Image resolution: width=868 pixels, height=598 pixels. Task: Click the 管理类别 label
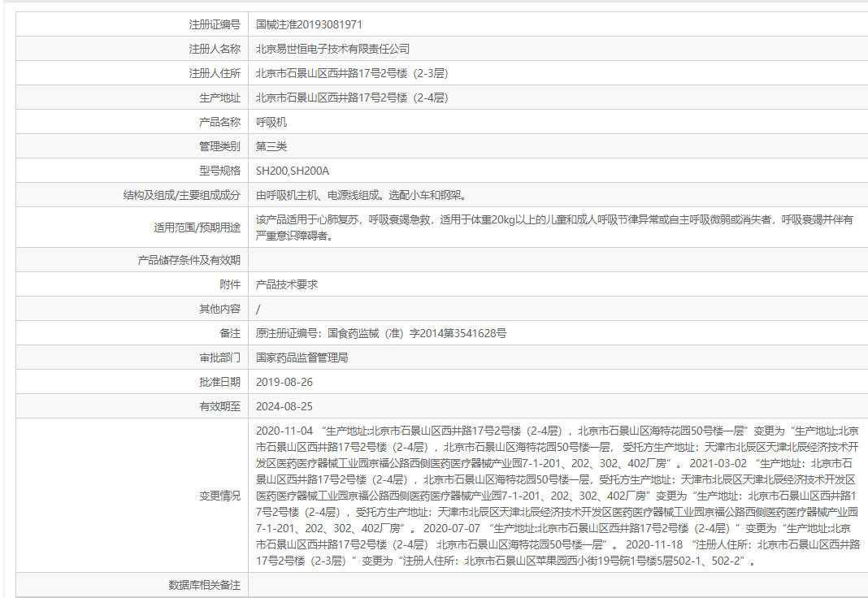(219, 146)
